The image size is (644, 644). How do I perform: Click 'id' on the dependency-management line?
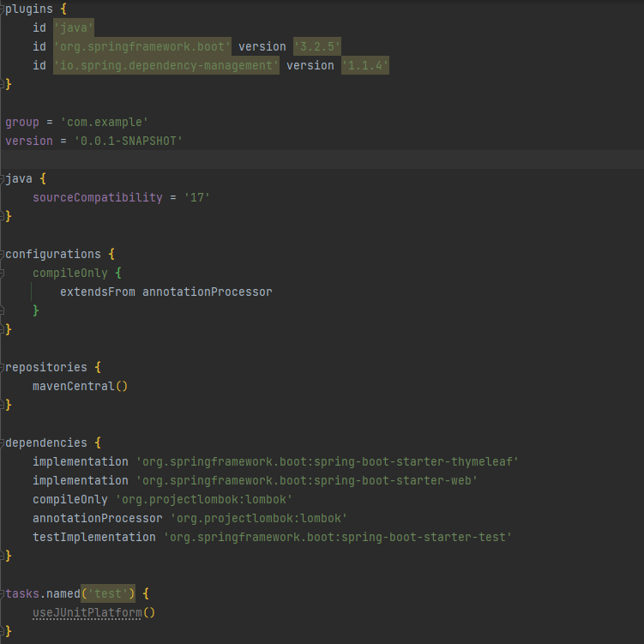click(39, 66)
